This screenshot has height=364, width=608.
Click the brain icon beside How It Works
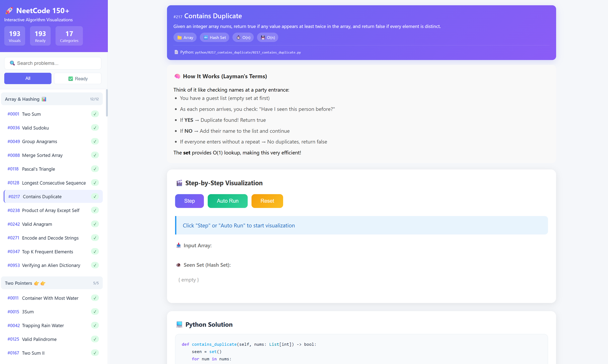coord(177,76)
